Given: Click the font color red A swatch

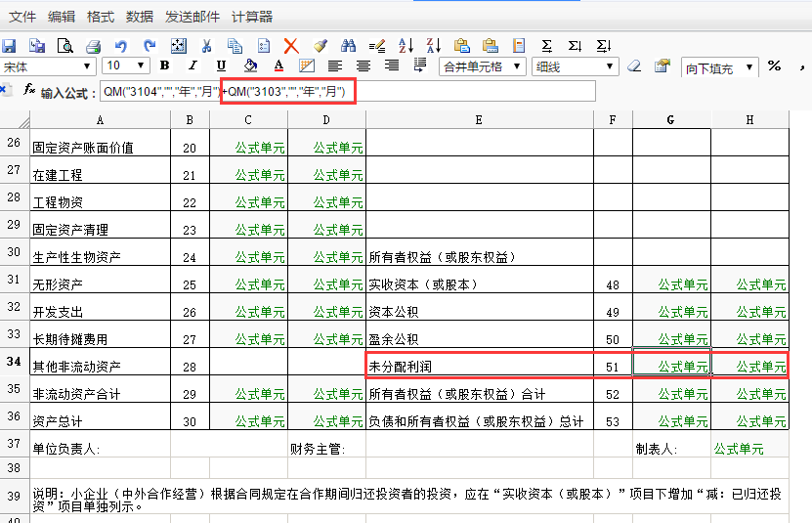Looking at the screenshot, I should pyautogui.click(x=278, y=66).
